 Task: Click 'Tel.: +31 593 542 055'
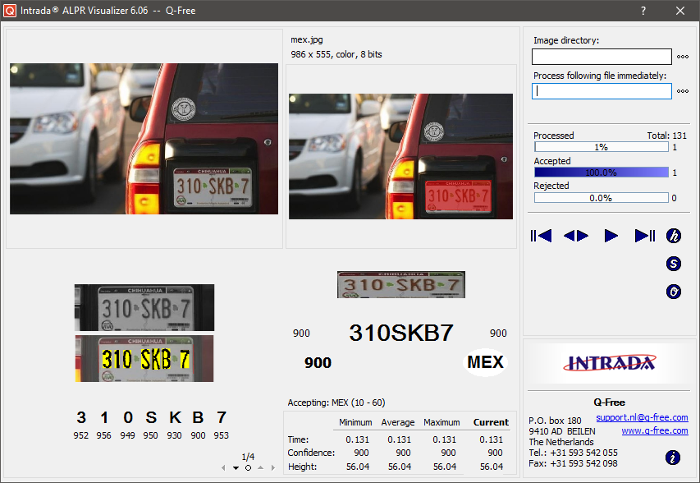573,453
